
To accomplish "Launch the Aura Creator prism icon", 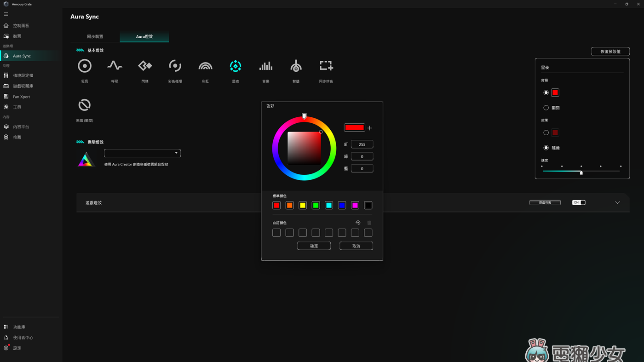I will (x=86, y=159).
